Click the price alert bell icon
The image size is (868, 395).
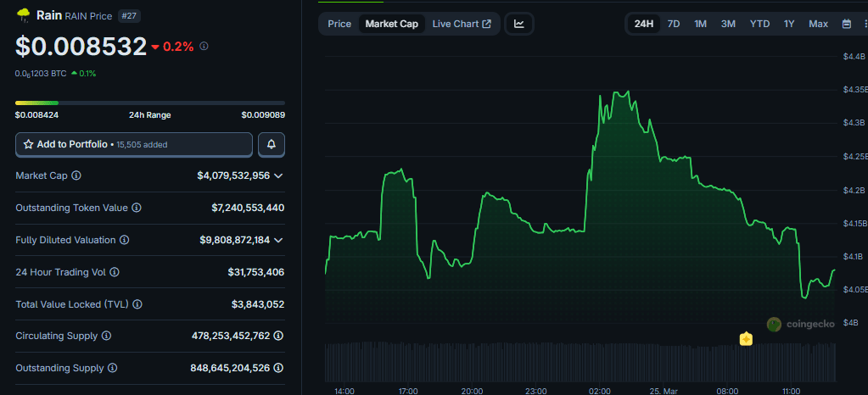pyautogui.click(x=272, y=145)
